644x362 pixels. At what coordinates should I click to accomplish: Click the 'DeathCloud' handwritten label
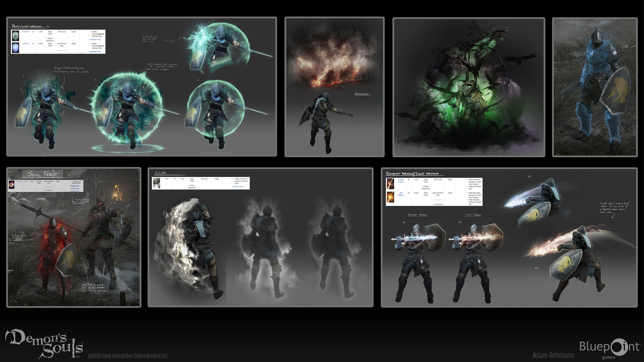click(x=362, y=94)
